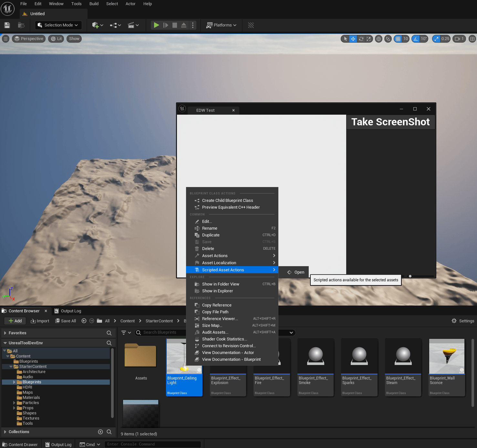The width and height of the screenshot is (477, 448).
Task: Expand the Favorites section
Action: pos(5,333)
